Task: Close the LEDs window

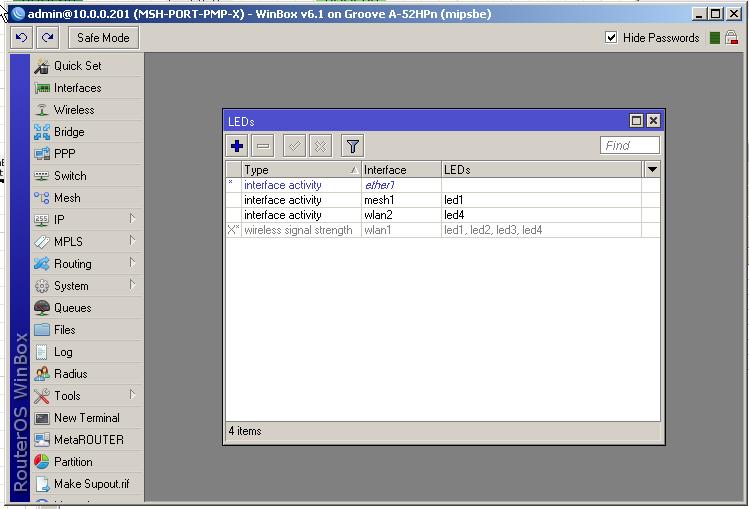Action: [653, 120]
